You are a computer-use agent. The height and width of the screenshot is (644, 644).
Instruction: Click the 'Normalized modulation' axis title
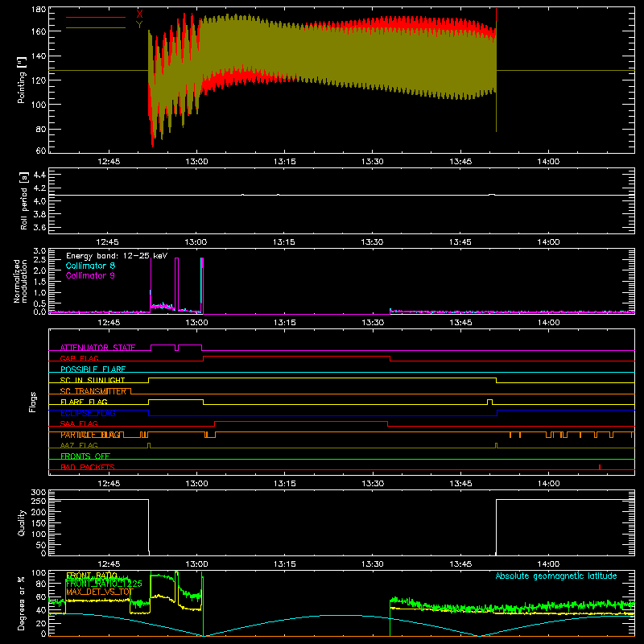(21, 281)
